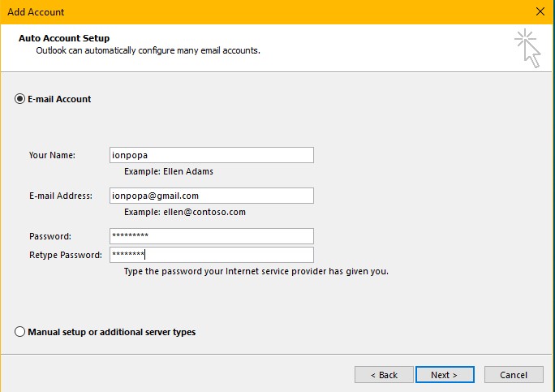Screen dimensions: 555x392
Task: Click the Internet service provider password hint
Action: pyautogui.click(x=256, y=271)
